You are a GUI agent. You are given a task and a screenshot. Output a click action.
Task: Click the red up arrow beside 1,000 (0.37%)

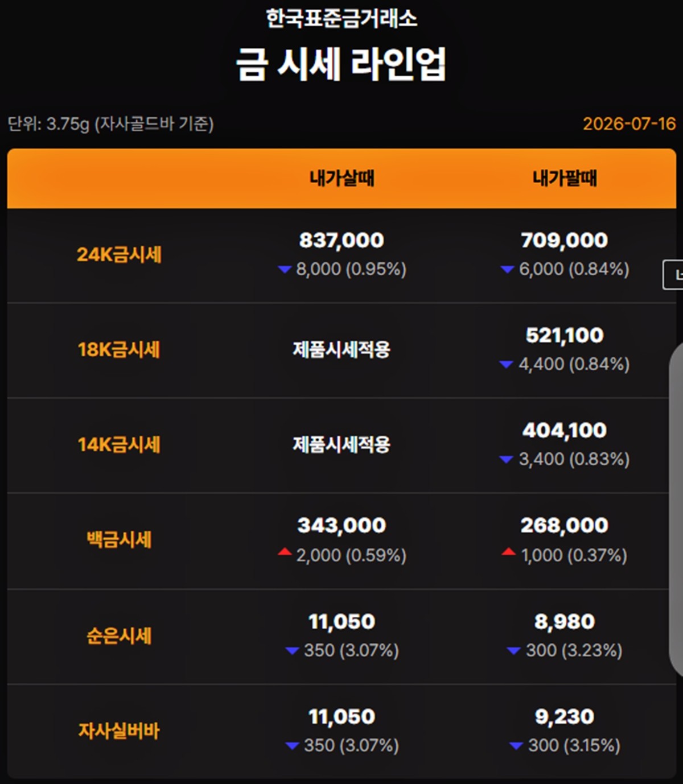tap(509, 552)
